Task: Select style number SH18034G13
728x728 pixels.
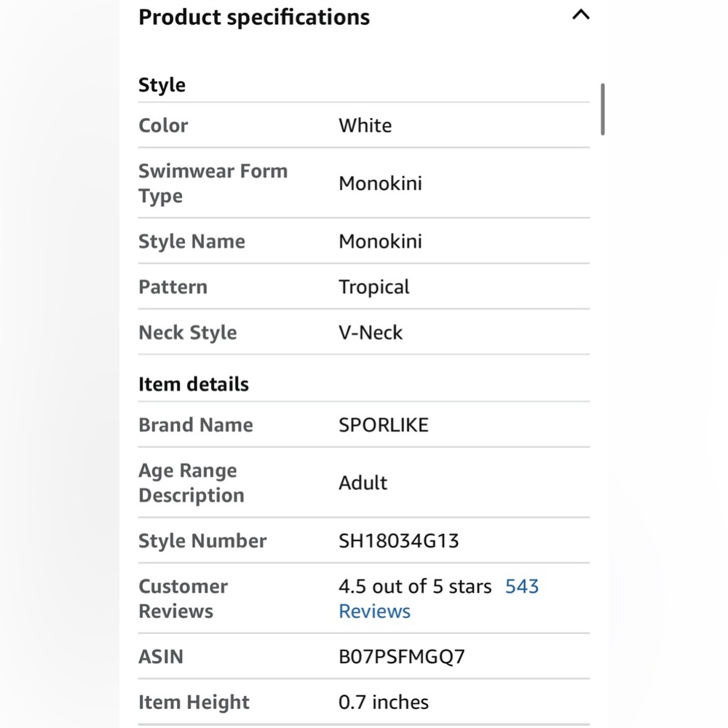Action: click(x=399, y=541)
